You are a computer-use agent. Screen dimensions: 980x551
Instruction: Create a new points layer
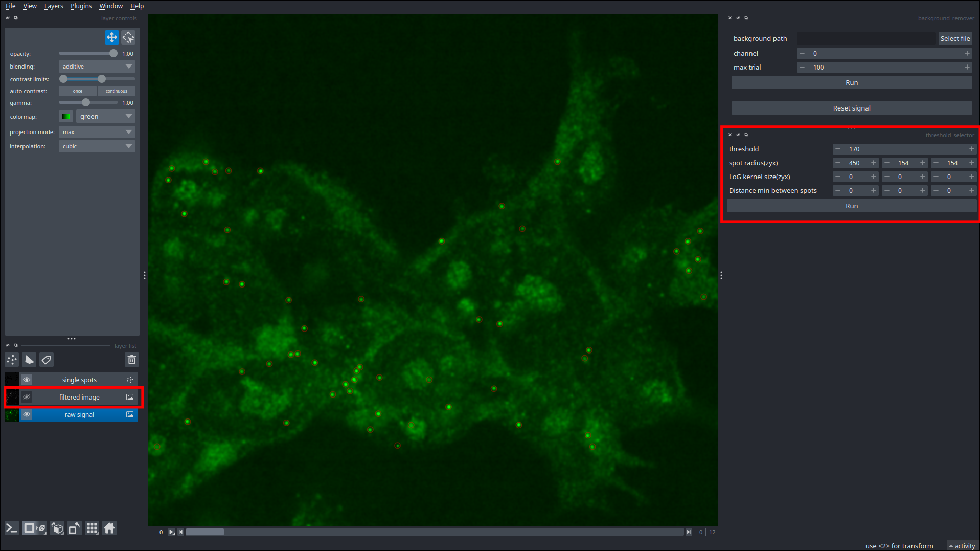click(x=12, y=360)
